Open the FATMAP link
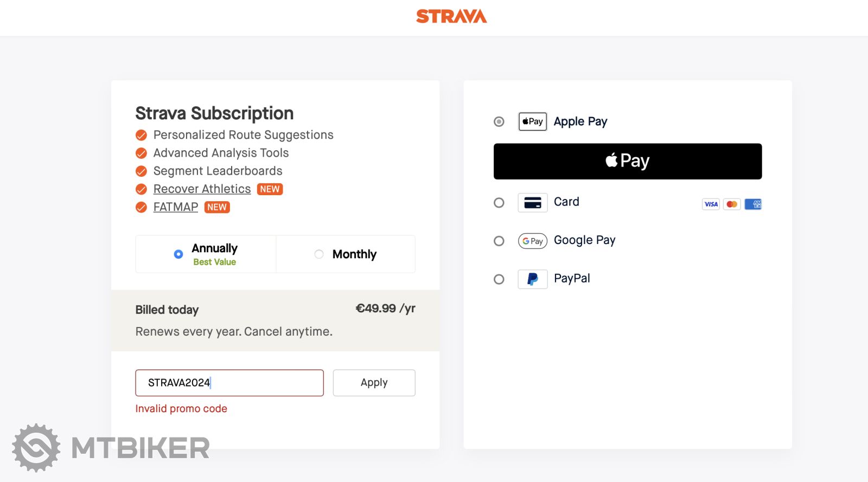Image resolution: width=868 pixels, height=482 pixels. point(176,207)
